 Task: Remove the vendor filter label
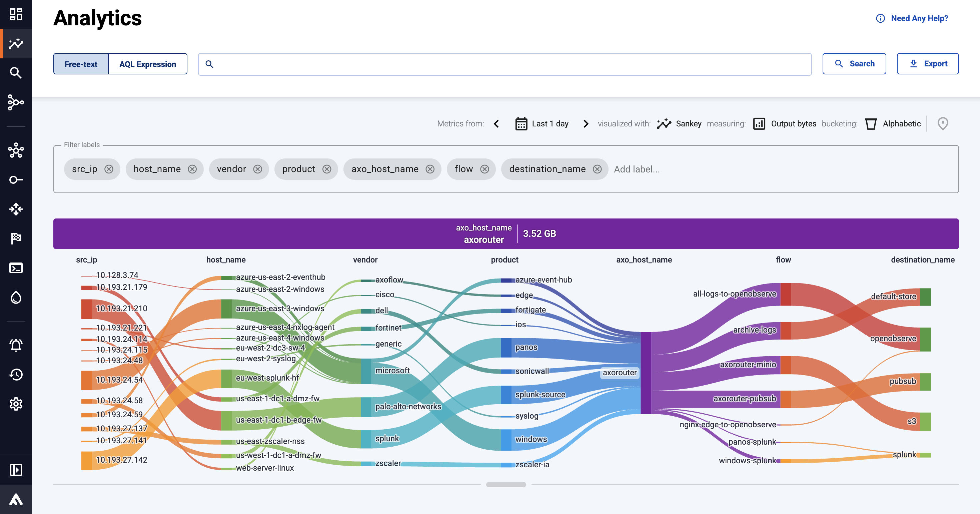tap(257, 169)
